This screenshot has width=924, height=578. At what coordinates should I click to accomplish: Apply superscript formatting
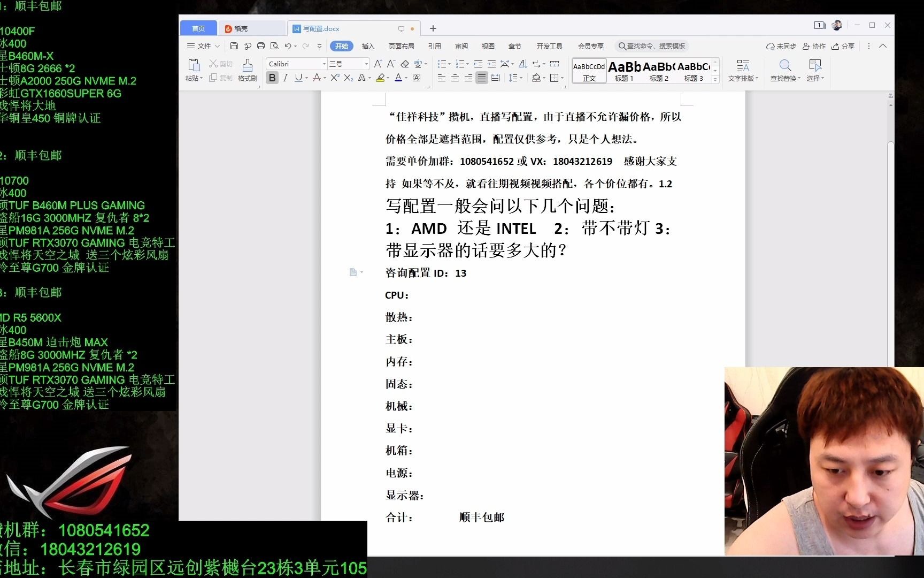[x=334, y=78]
